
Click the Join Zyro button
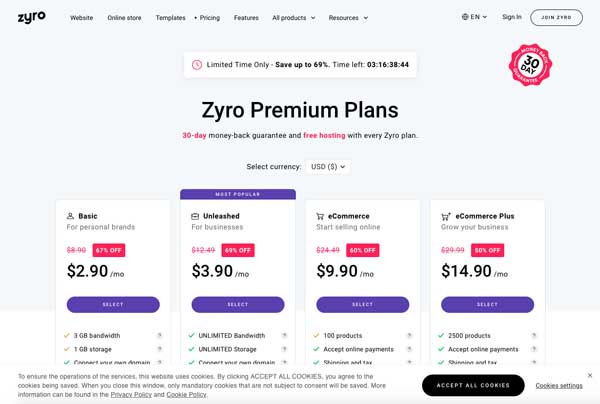tap(556, 18)
